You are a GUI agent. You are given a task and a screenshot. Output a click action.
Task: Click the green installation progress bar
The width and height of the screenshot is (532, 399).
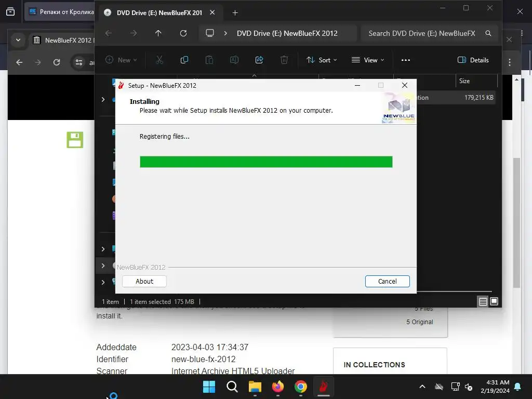pos(266,162)
